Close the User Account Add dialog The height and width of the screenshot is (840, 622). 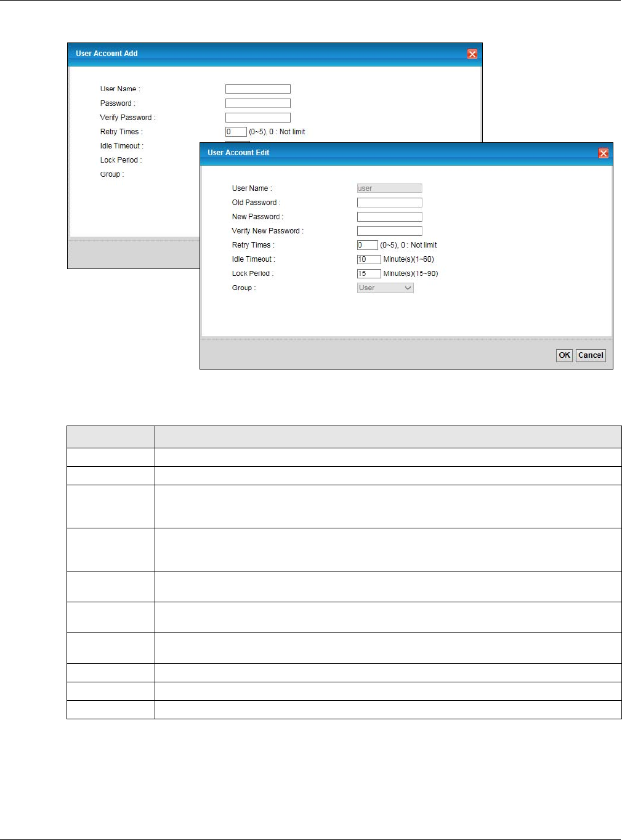472,54
